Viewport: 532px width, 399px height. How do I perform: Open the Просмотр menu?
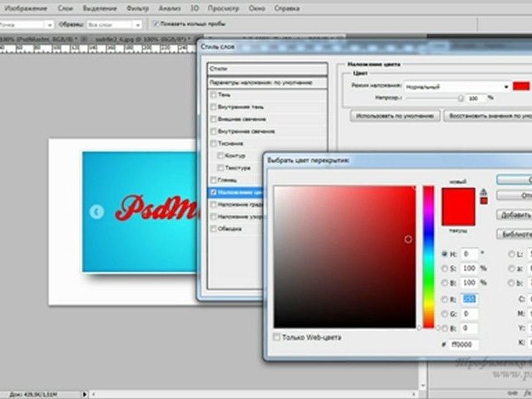223,8
